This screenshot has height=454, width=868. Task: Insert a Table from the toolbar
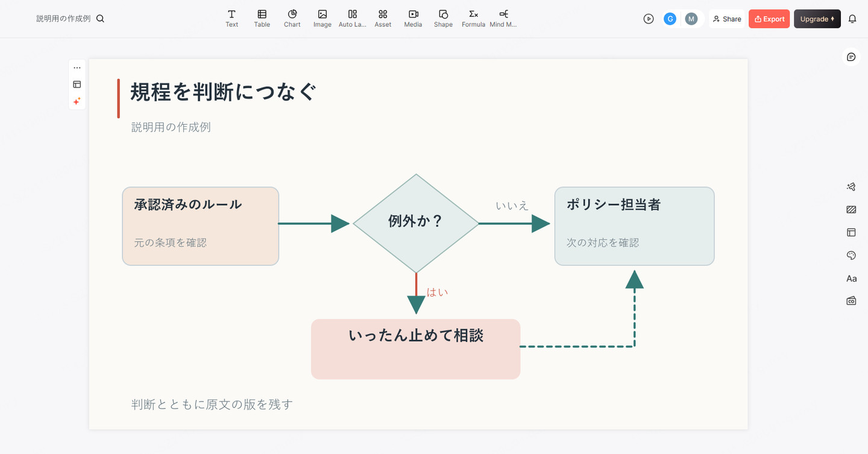click(x=262, y=18)
